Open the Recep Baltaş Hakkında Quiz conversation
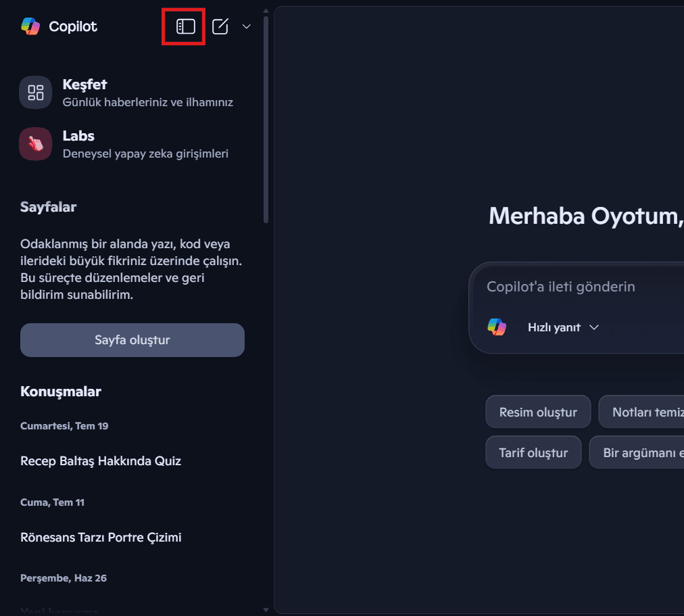The width and height of the screenshot is (684, 616). 101,461
